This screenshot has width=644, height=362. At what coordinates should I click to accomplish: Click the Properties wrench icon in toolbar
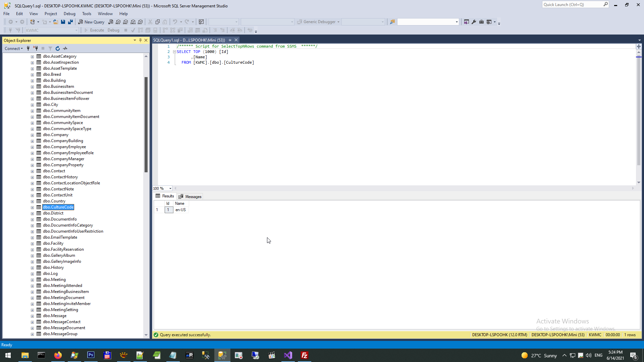[474, 22]
